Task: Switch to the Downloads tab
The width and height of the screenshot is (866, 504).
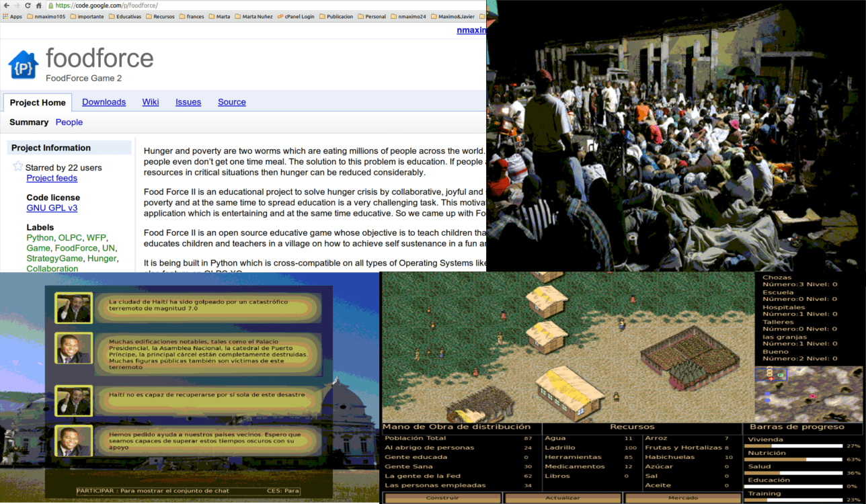Action: 104,102
